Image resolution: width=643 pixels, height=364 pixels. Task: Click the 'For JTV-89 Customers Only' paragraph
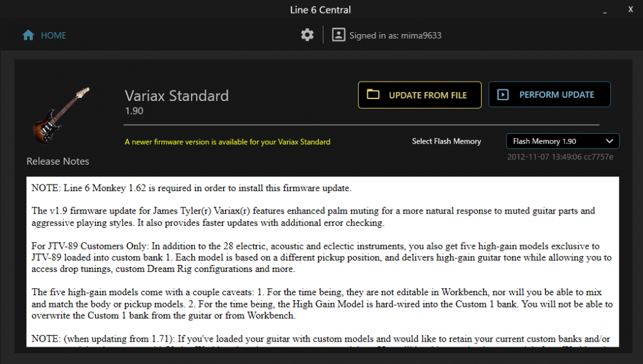point(321,257)
